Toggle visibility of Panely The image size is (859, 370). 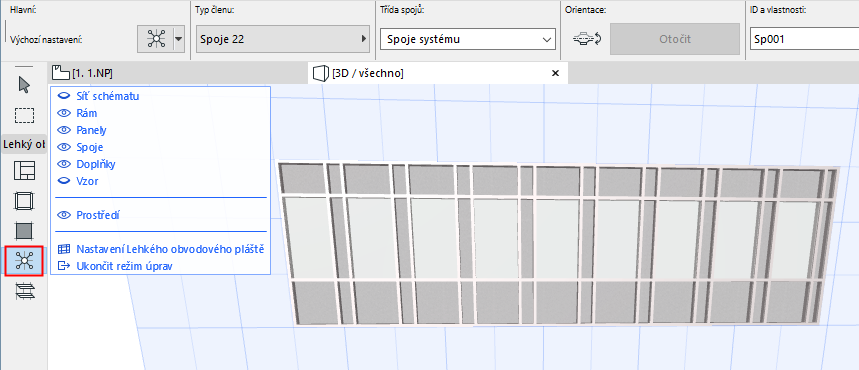coord(64,130)
